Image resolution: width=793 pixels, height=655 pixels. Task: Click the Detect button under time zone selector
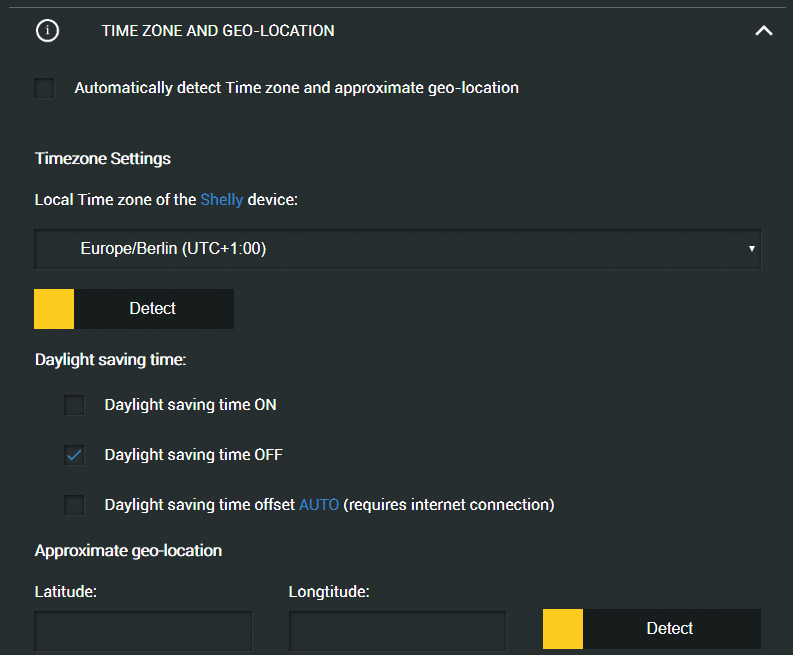134,309
